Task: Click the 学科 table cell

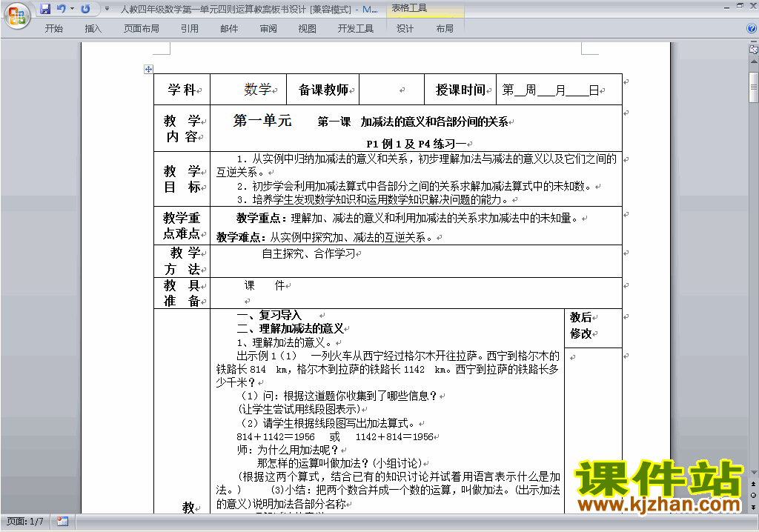Action: pyautogui.click(x=182, y=90)
